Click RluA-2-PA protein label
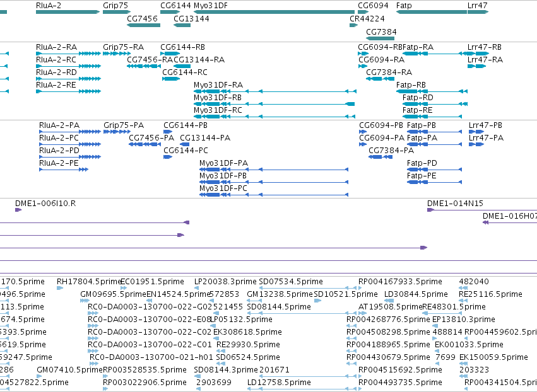This screenshot has width=537, height=392. pyautogui.click(x=59, y=125)
